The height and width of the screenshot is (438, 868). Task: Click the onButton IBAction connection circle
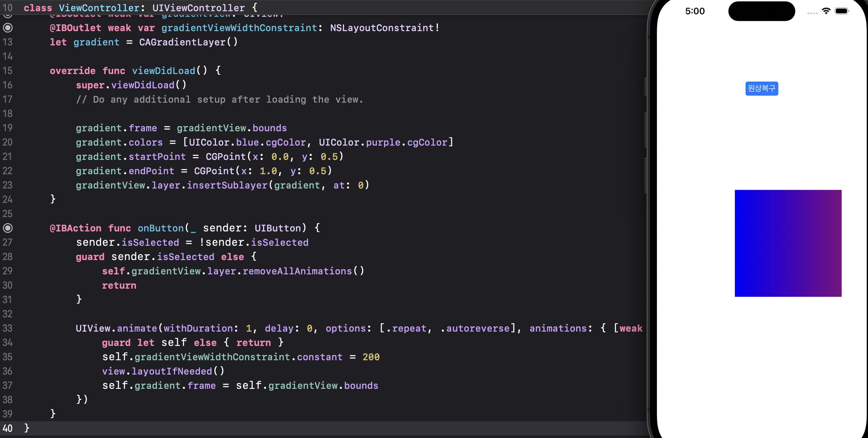pyautogui.click(x=8, y=228)
